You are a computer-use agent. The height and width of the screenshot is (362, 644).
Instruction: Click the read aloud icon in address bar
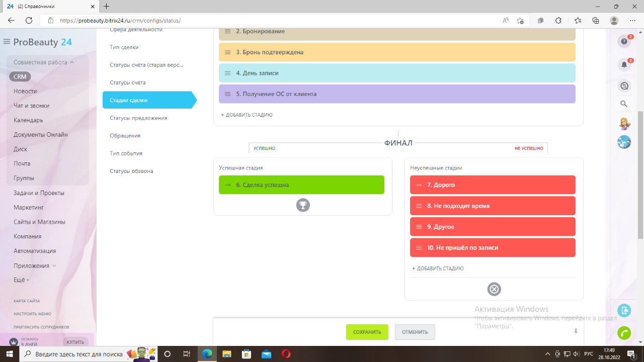click(x=506, y=21)
